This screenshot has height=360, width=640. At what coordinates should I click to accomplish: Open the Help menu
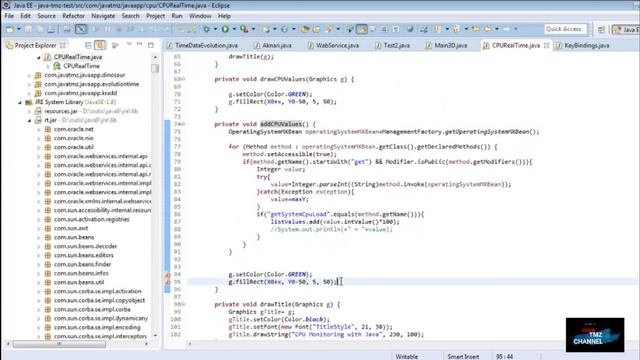pos(224,16)
